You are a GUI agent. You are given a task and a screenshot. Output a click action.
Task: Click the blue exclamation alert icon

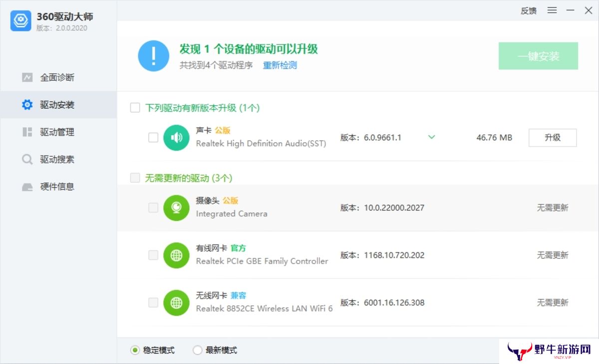153,56
